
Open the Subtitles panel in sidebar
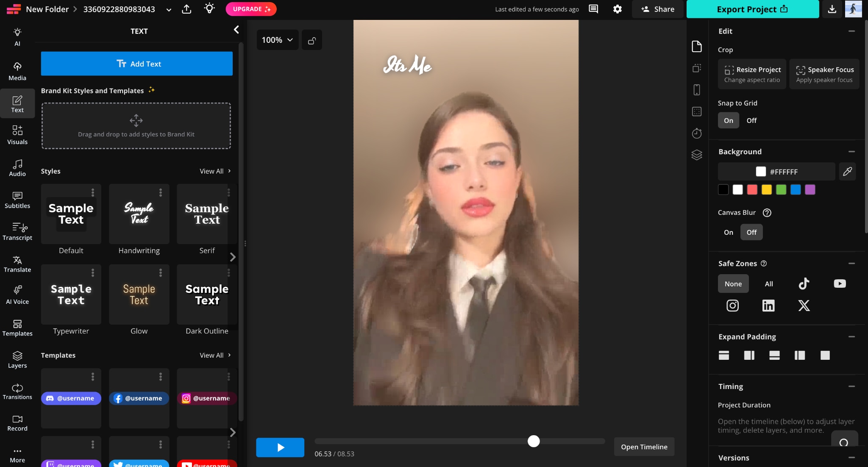point(17,200)
